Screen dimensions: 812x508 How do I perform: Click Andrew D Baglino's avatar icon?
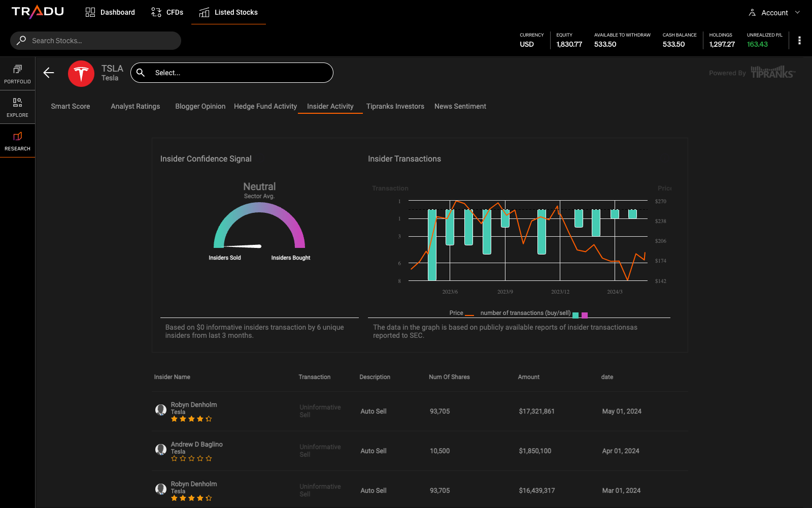pos(161,450)
